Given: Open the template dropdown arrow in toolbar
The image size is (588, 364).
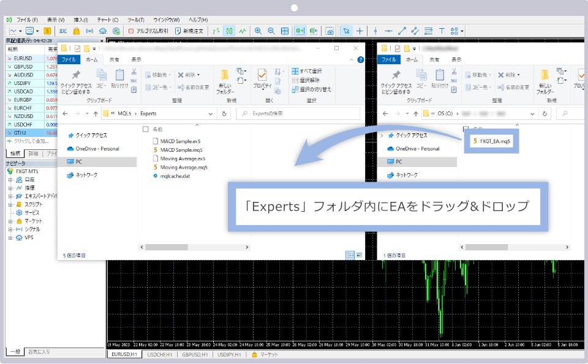Looking at the screenshot, I should pyautogui.click(x=37, y=31).
